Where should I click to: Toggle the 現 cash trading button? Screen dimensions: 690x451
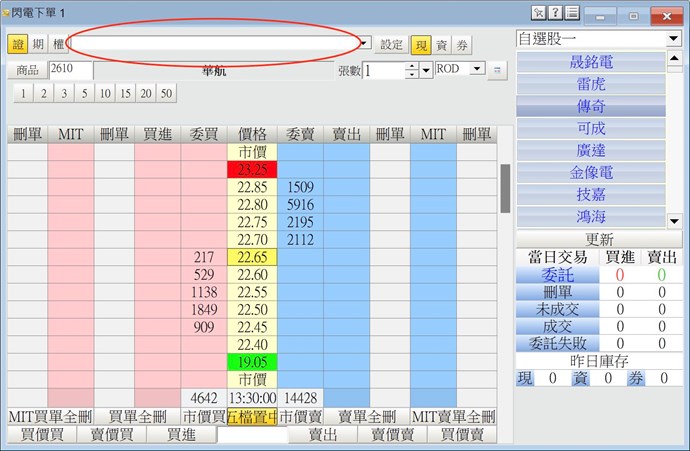click(x=421, y=44)
